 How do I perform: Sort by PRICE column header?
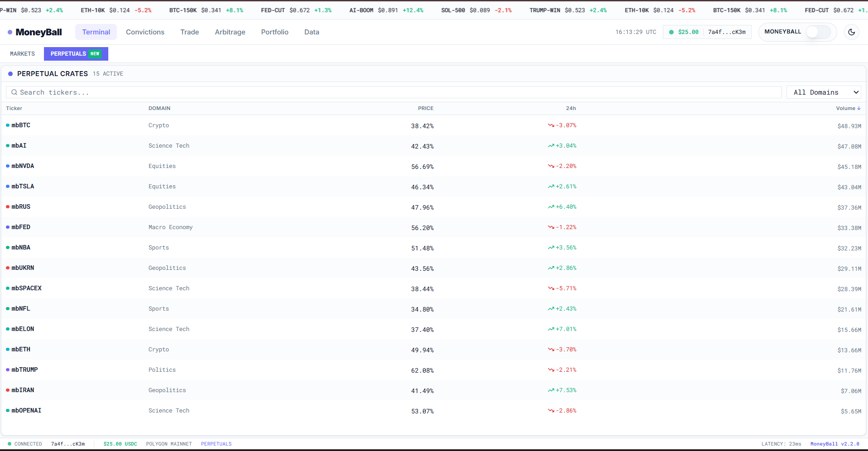coord(425,108)
